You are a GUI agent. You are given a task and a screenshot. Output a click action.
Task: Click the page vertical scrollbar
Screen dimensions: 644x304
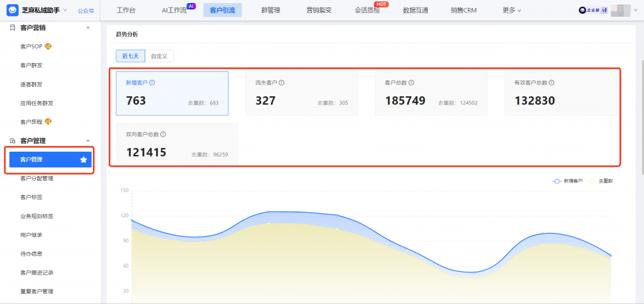pos(641,119)
